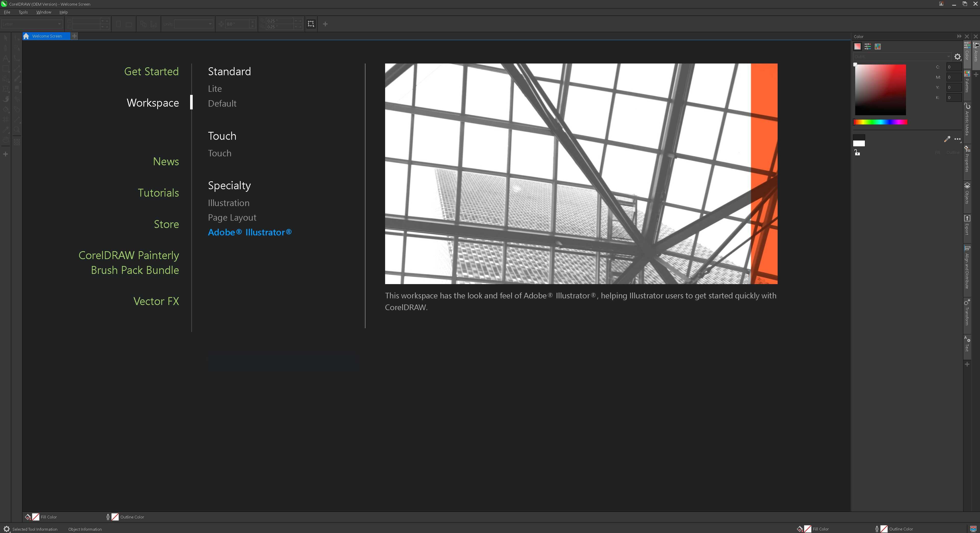
Task: Collapse Color docker with double arrows
Action: pyautogui.click(x=959, y=36)
